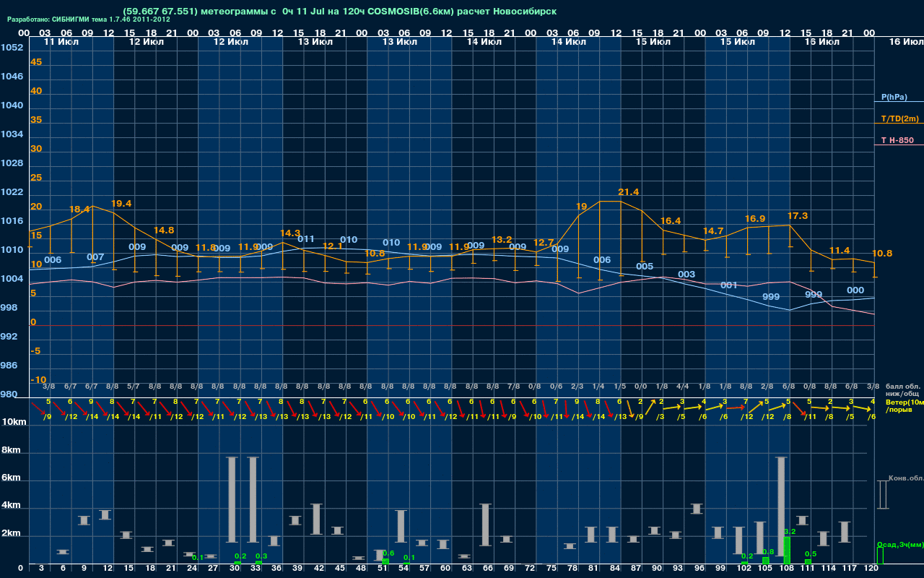
Task: Click the cloud amount value 4/4
Action: pyautogui.click(x=682, y=387)
